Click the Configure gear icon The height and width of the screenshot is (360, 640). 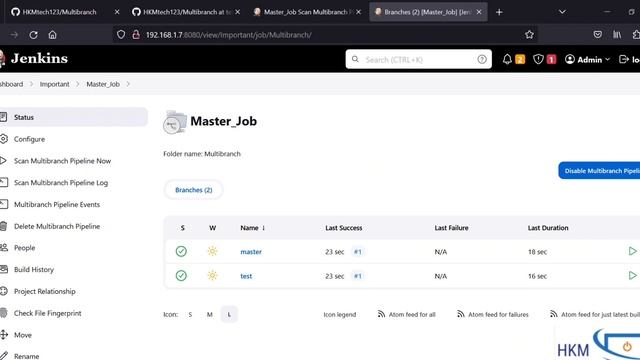3,139
